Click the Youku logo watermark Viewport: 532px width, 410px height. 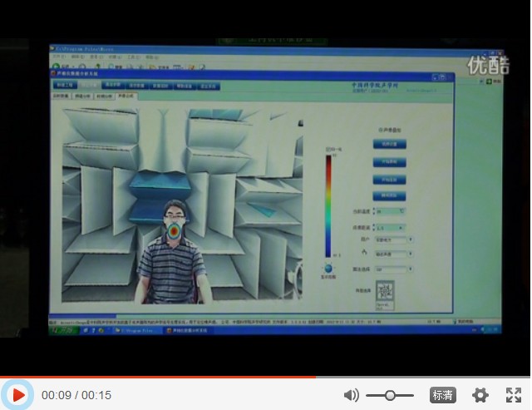[488, 64]
